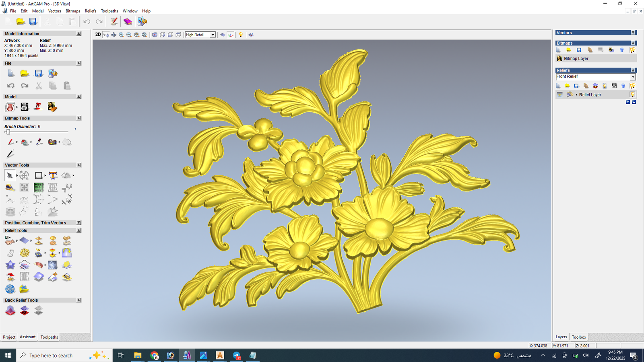
Task: Switch to 2D view button
Action: click(x=98, y=35)
